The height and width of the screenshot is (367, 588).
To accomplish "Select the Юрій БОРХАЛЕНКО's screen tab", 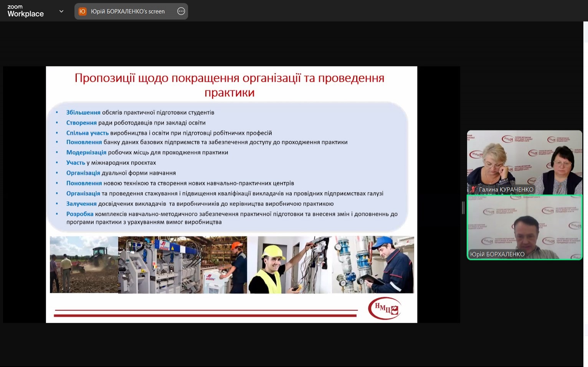I will (127, 12).
